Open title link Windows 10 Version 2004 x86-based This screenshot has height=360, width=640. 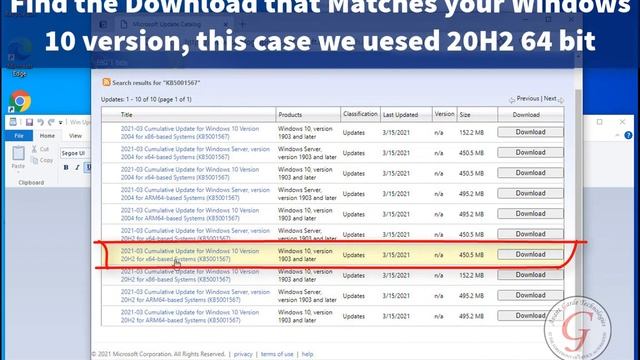pos(190,133)
